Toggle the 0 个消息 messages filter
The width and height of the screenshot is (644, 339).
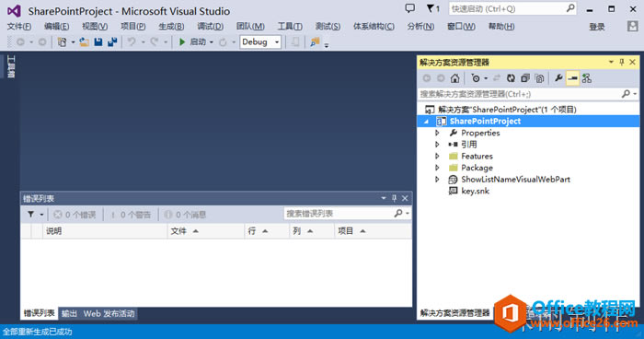tap(185, 215)
